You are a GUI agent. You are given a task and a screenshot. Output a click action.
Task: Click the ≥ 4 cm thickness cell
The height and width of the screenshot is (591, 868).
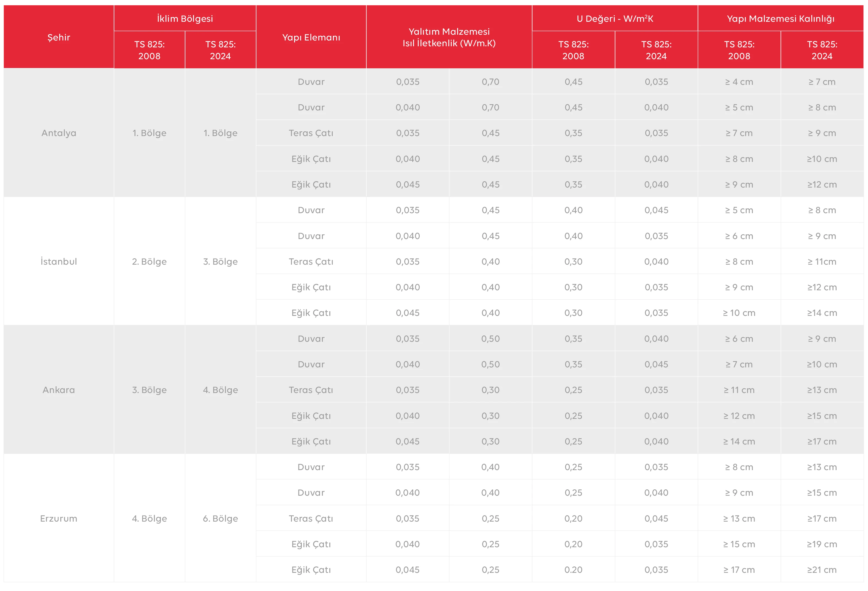coord(739,82)
